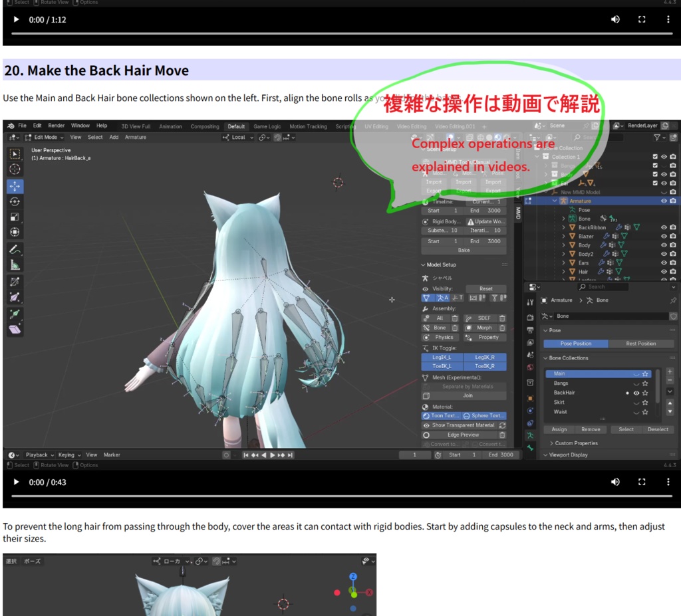Choose the Measure tool
Screen dimensions: 681x616
15,264
